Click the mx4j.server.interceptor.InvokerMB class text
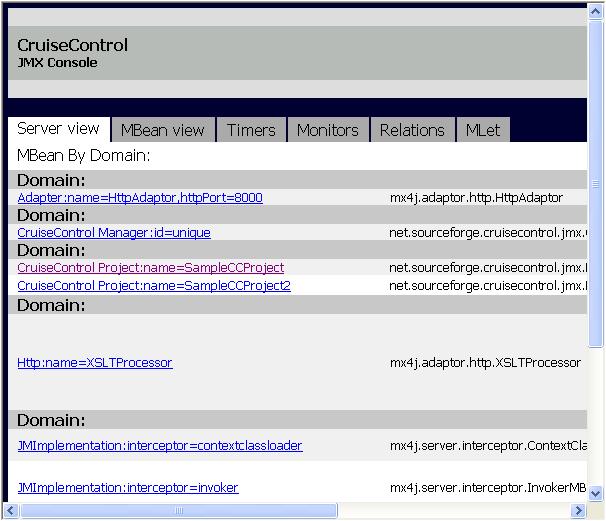 [488, 488]
